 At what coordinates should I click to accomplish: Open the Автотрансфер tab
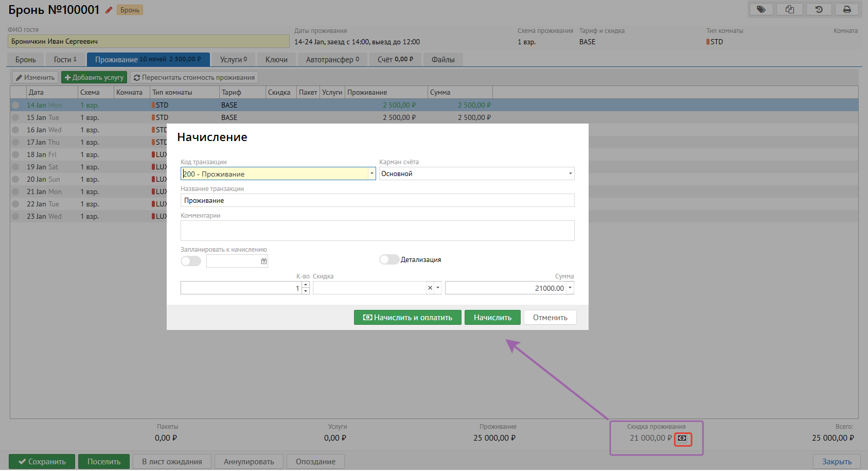[x=332, y=60]
